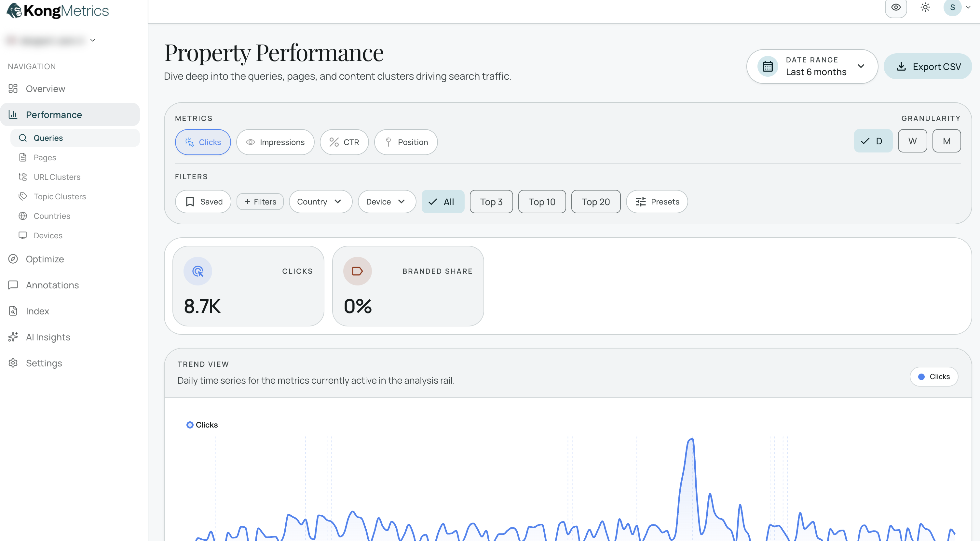Click the Countries globe icon
The height and width of the screenshot is (541, 980).
point(23,216)
